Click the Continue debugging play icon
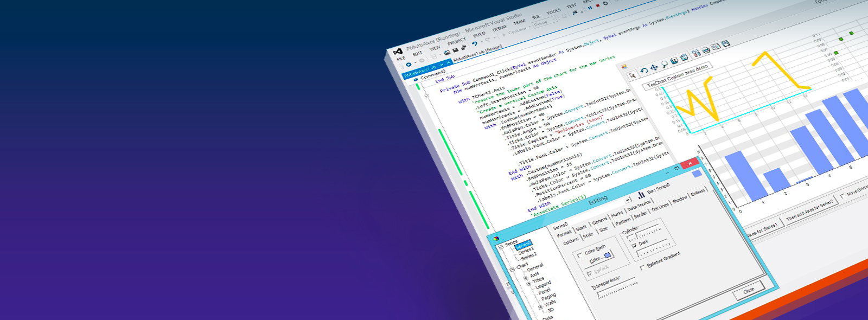The image size is (868, 320). (504, 35)
